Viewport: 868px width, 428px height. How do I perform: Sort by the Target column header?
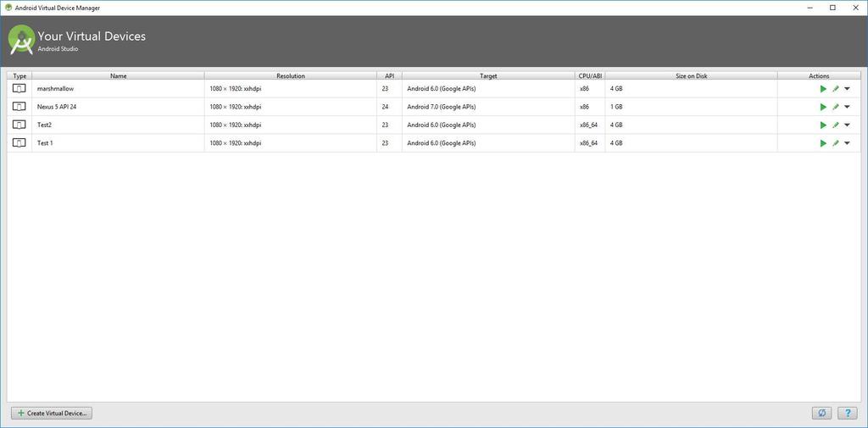point(489,76)
